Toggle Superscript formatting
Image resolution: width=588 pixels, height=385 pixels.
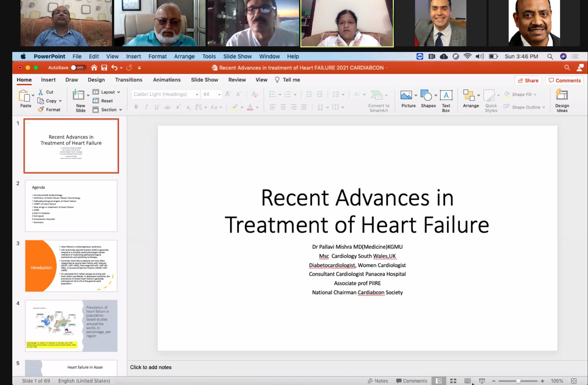click(x=178, y=107)
